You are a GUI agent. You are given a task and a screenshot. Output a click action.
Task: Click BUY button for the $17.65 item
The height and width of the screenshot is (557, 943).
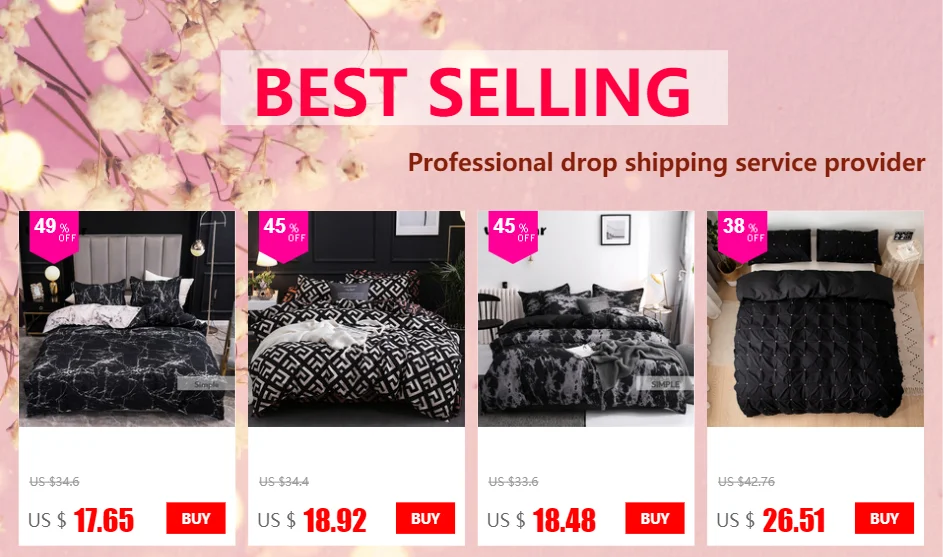[196, 518]
